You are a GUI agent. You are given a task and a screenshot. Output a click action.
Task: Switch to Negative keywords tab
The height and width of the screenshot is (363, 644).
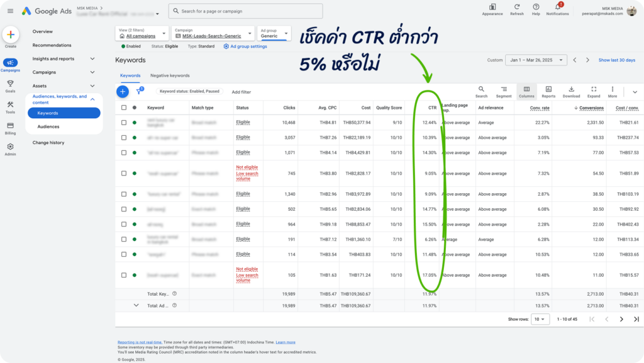tap(170, 75)
